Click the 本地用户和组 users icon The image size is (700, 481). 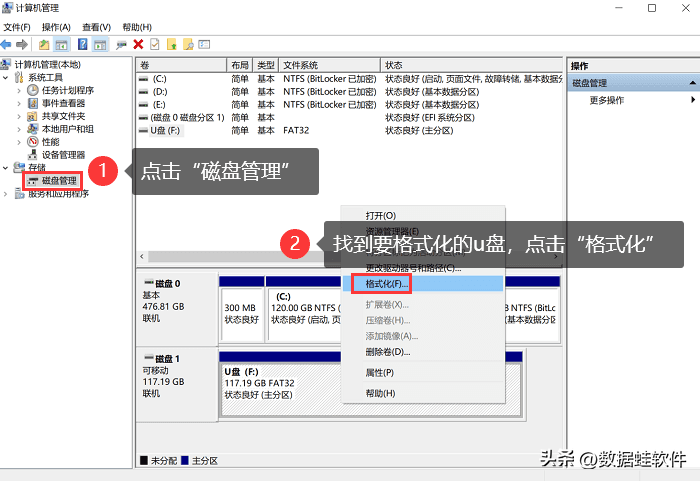32,129
